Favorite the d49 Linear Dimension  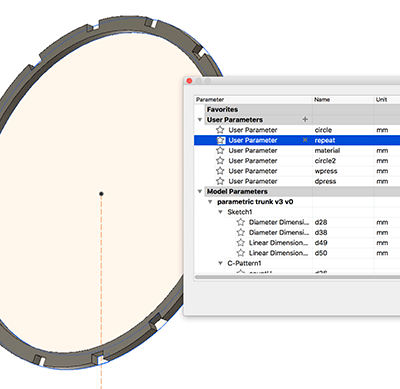click(241, 243)
